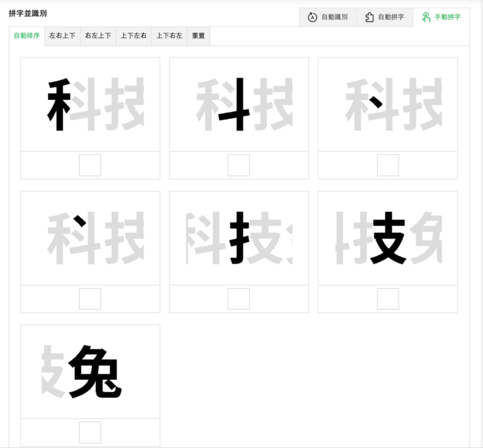This screenshot has height=448, width=483.
Task: Click the 自動識別 icon at top
Action: tap(313, 18)
